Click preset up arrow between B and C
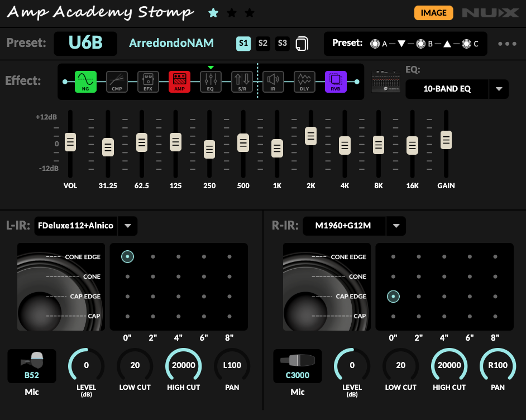 447,44
